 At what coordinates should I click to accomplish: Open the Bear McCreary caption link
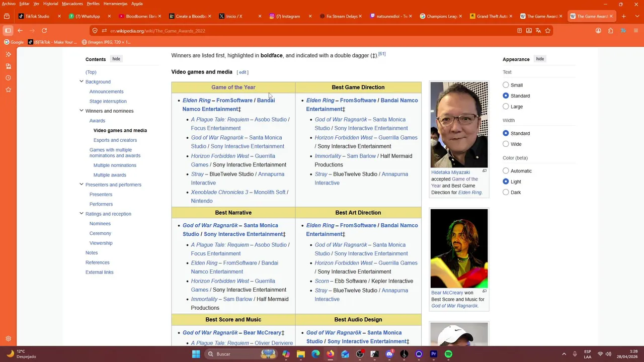click(447, 293)
